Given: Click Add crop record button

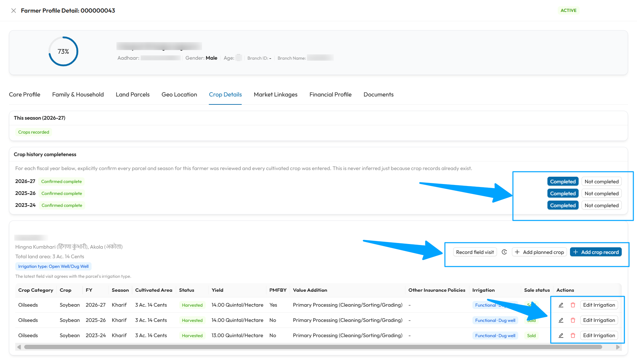Looking at the screenshot, I should click(596, 252).
